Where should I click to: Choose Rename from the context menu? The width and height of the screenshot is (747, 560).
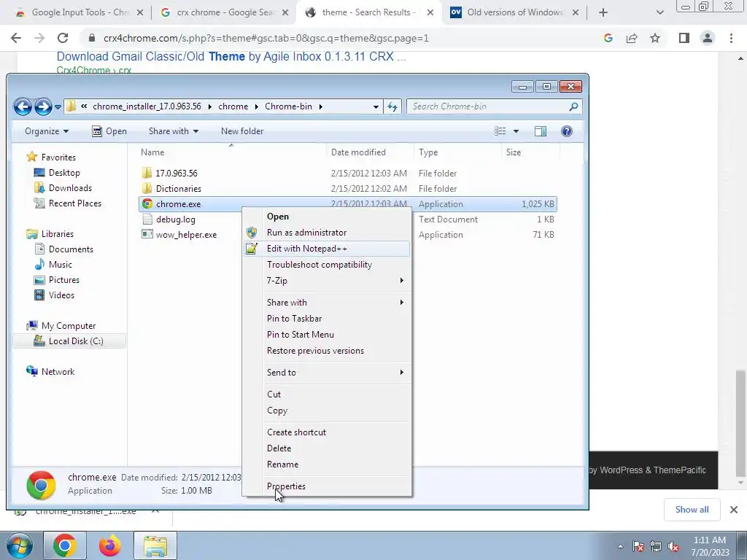326,464
